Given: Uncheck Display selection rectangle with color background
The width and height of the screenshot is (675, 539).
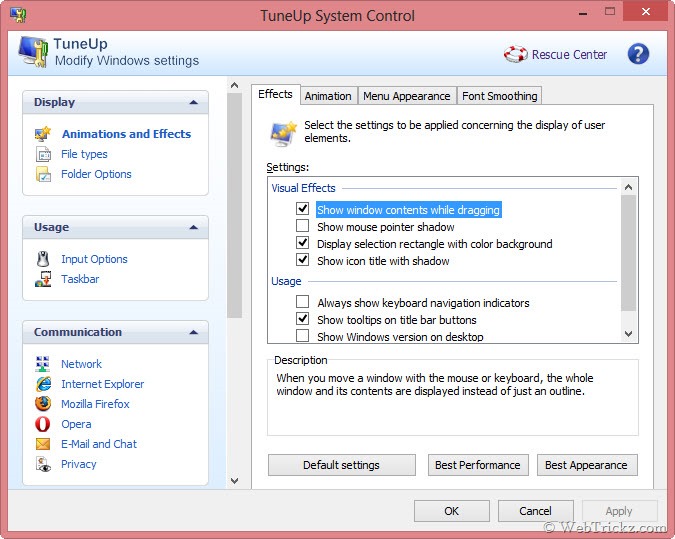Looking at the screenshot, I should [x=303, y=243].
